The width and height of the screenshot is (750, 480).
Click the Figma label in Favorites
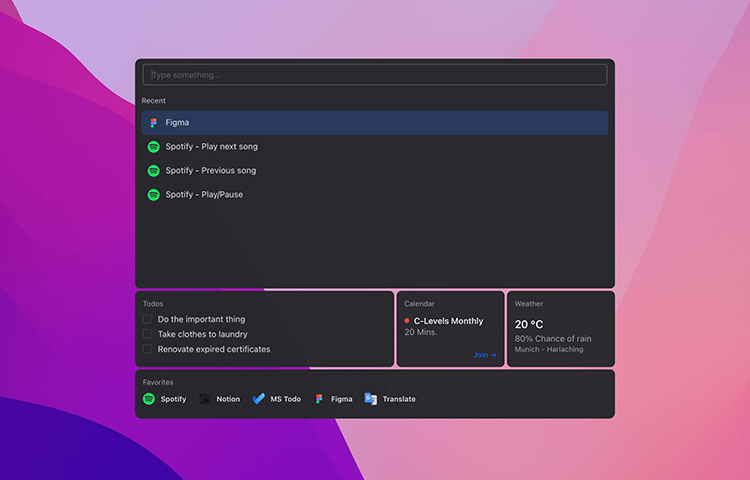[x=342, y=399]
